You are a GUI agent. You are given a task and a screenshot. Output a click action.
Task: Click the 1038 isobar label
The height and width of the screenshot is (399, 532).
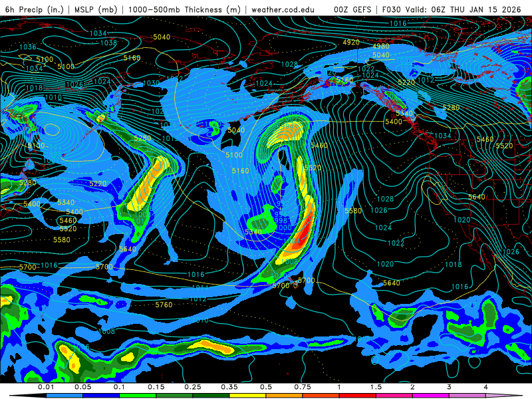[108, 43]
